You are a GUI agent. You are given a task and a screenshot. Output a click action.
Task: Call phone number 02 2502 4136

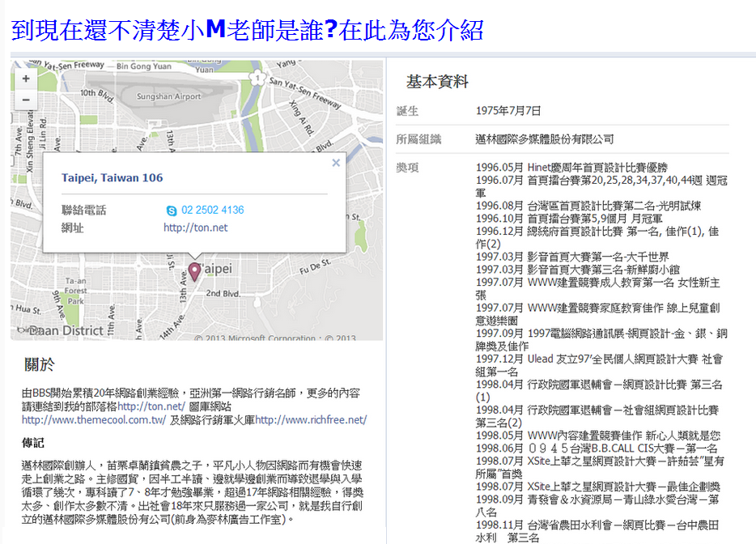[x=213, y=210]
